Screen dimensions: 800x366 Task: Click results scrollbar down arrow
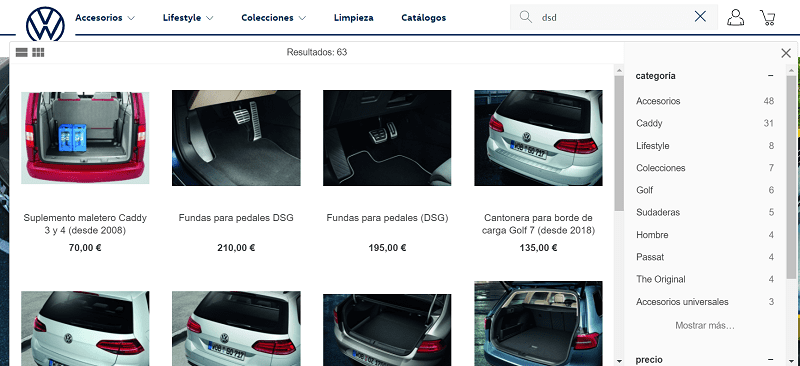(x=619, y=361)
